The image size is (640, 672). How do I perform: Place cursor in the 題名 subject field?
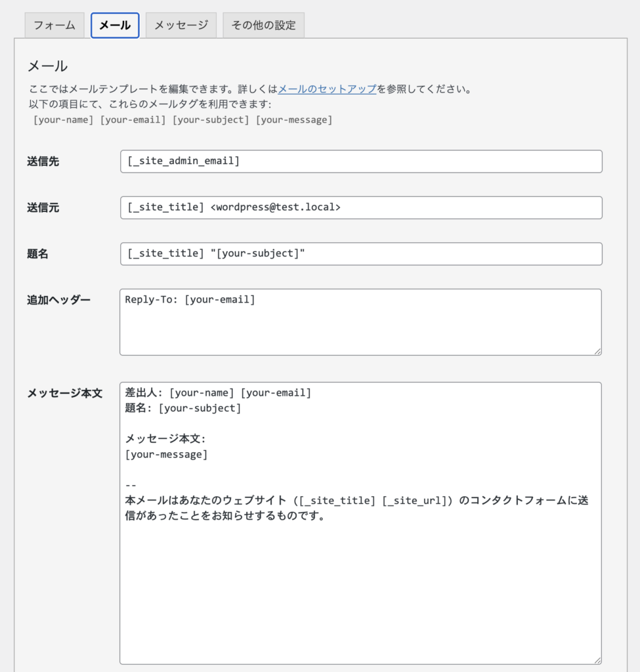[361, 254]
